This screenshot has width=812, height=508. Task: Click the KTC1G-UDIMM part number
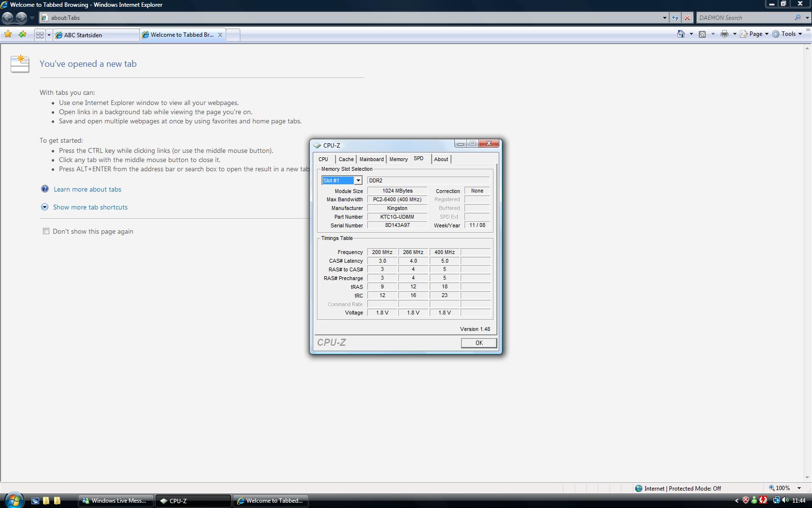tap(397, 217)
